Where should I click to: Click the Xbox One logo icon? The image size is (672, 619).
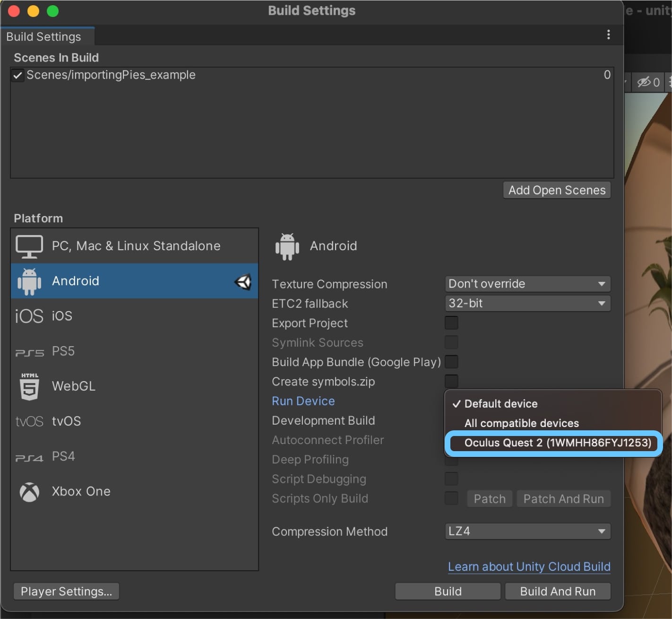[x=29, y=492]
